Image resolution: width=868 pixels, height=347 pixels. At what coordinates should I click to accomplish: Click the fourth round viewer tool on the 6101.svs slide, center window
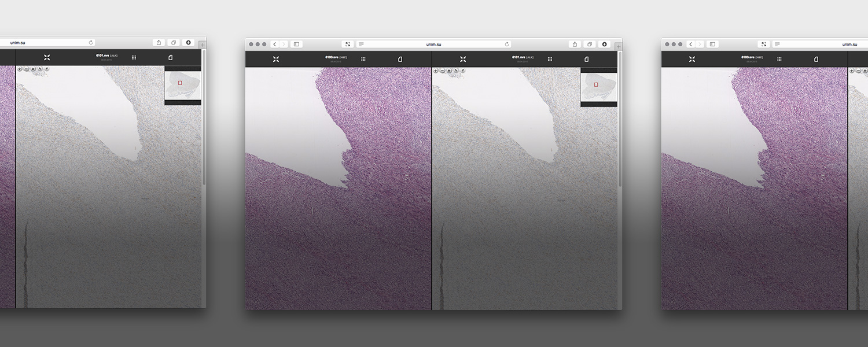tap(457, 71)
